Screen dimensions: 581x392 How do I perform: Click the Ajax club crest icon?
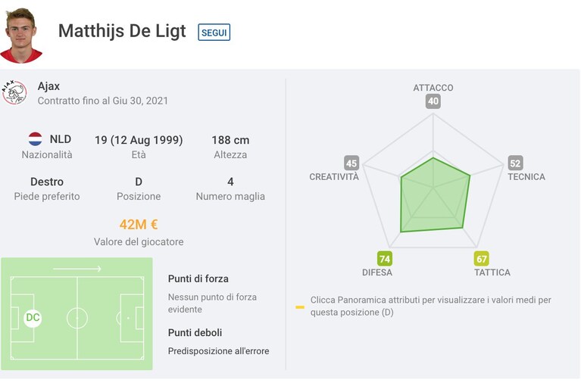pyautogui.click(x=14, y=92)
